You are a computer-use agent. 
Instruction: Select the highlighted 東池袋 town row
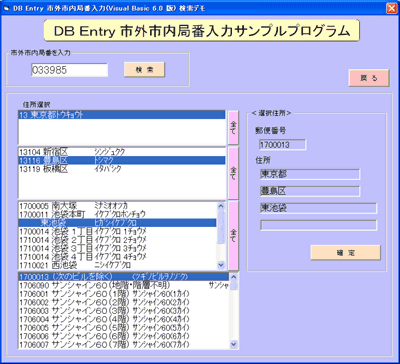coord(117,223)
